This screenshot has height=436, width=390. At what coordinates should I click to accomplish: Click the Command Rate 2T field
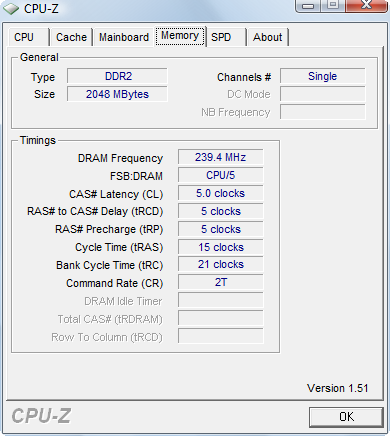(x=220, y=282)
